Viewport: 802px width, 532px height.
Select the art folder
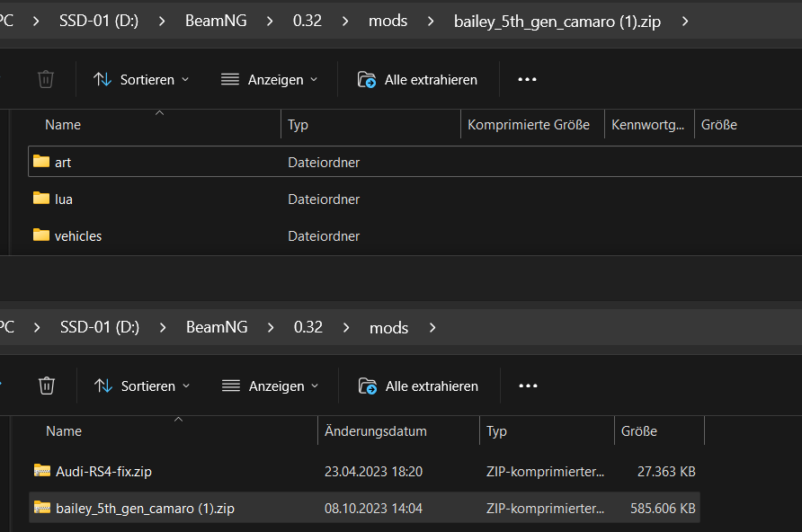point(414,162)
